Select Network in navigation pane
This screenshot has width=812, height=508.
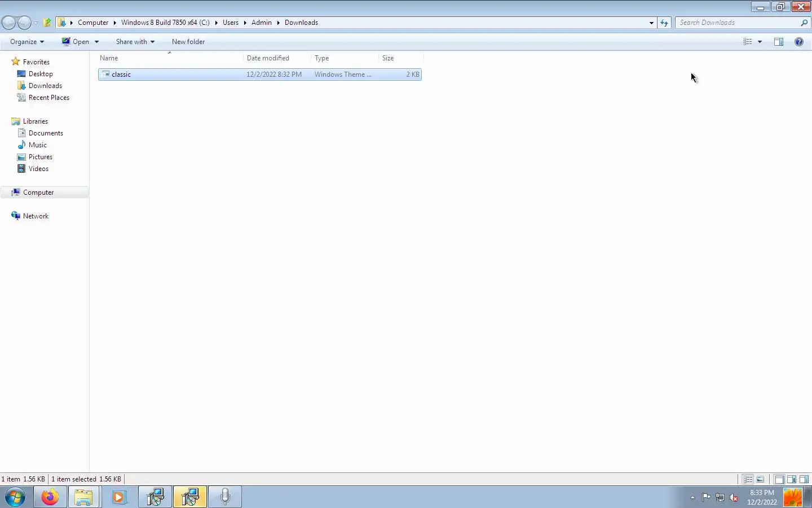[36, 216]
